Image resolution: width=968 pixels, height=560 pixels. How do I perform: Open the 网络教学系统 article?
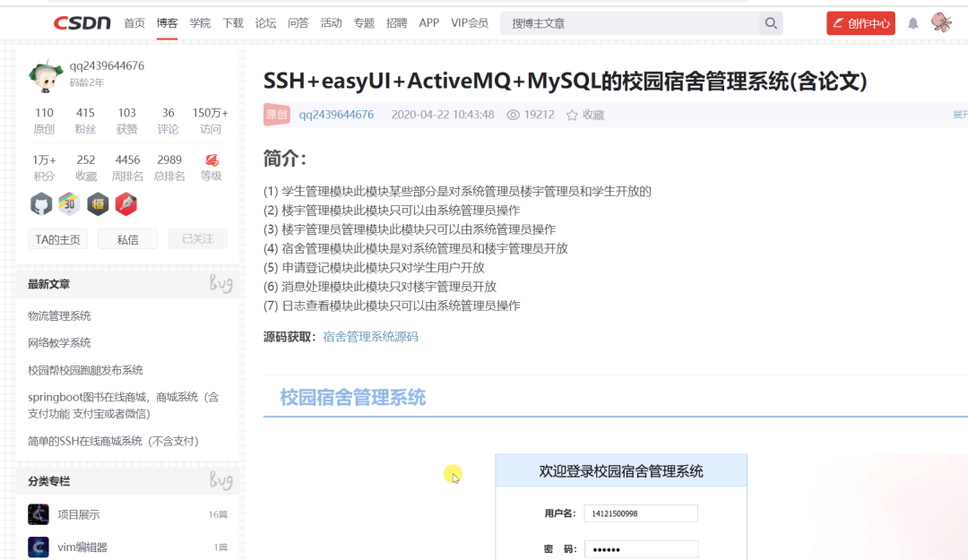point(59,342)
